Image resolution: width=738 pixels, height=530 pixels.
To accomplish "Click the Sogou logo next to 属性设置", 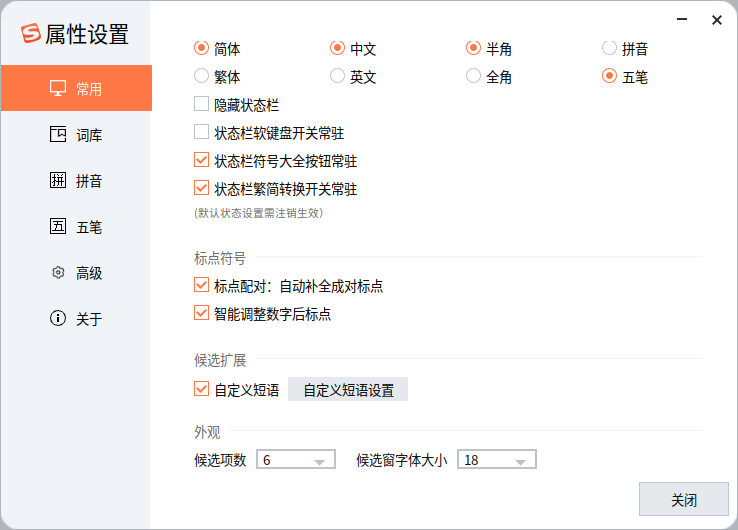I will click(31, 33).
